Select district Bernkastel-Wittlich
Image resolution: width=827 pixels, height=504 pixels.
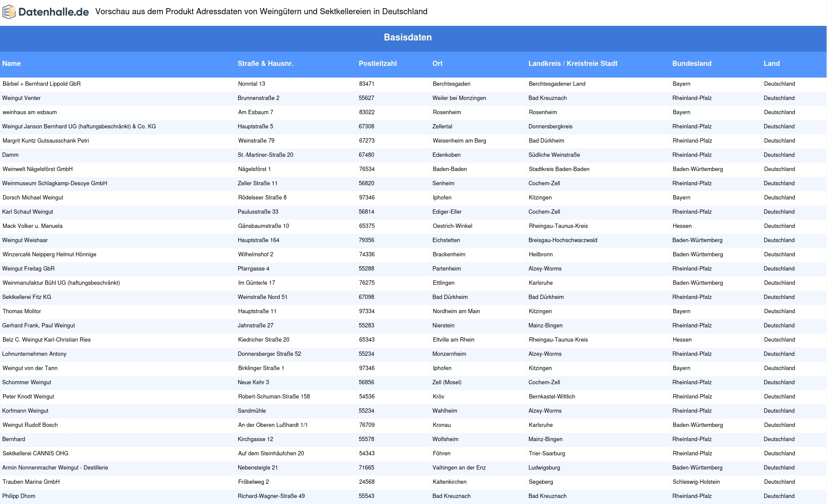[x=552, y=397]
